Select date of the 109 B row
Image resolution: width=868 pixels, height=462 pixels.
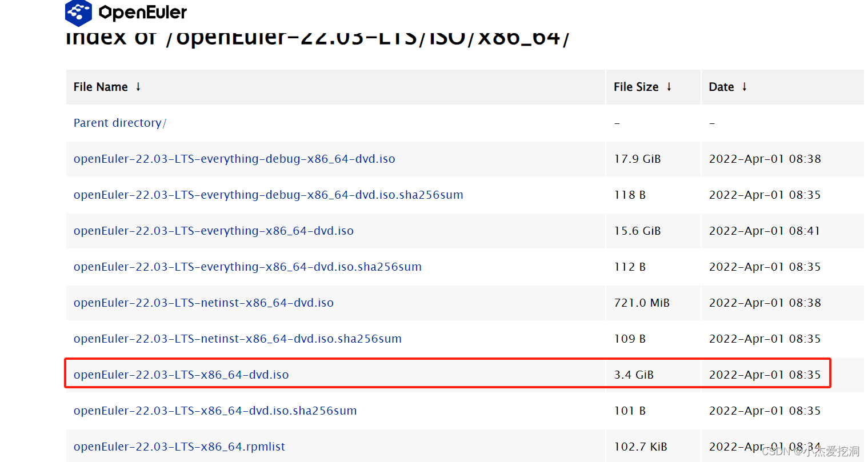[765, 339]
